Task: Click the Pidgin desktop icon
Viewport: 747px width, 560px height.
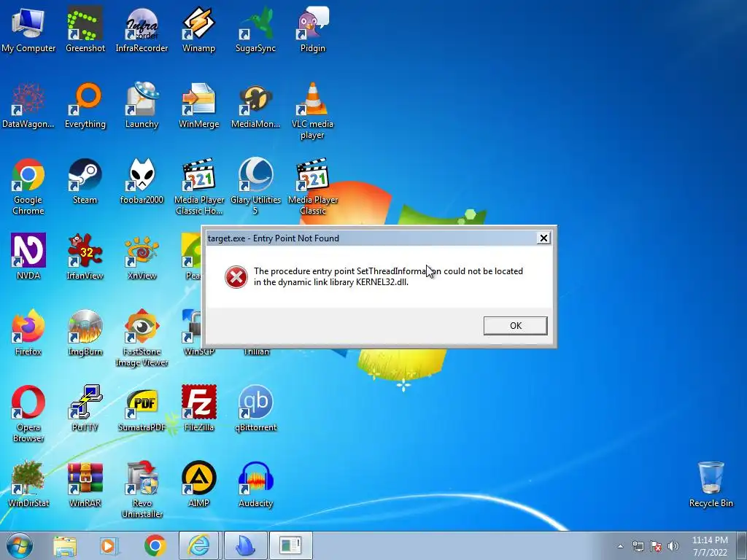Action: tap(312, 29)
